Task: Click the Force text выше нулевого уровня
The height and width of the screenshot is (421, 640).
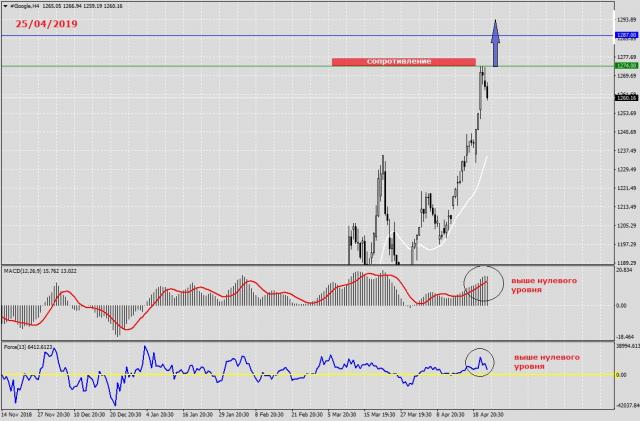Action: click(x=543, y=361)
